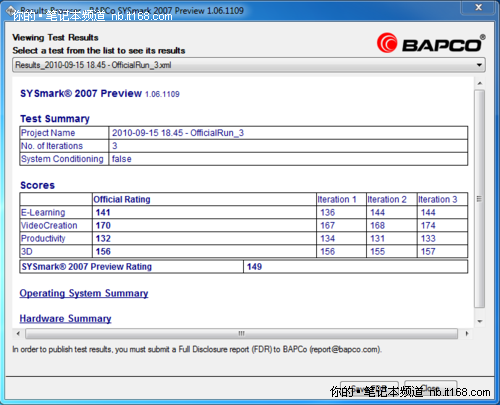Viewport: 500px width, 405px height.
Task: Open the Operating System Summary link
Action: (x=84, y=293)
